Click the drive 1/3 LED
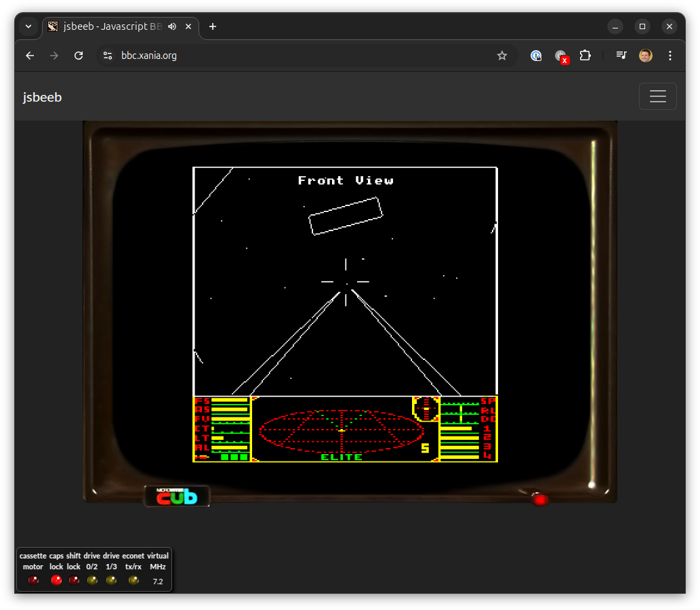 click(x=112, y=580)
